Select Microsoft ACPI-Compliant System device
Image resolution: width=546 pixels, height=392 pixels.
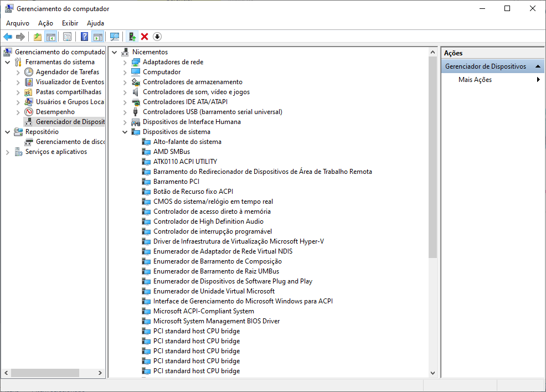pos(204,311)
